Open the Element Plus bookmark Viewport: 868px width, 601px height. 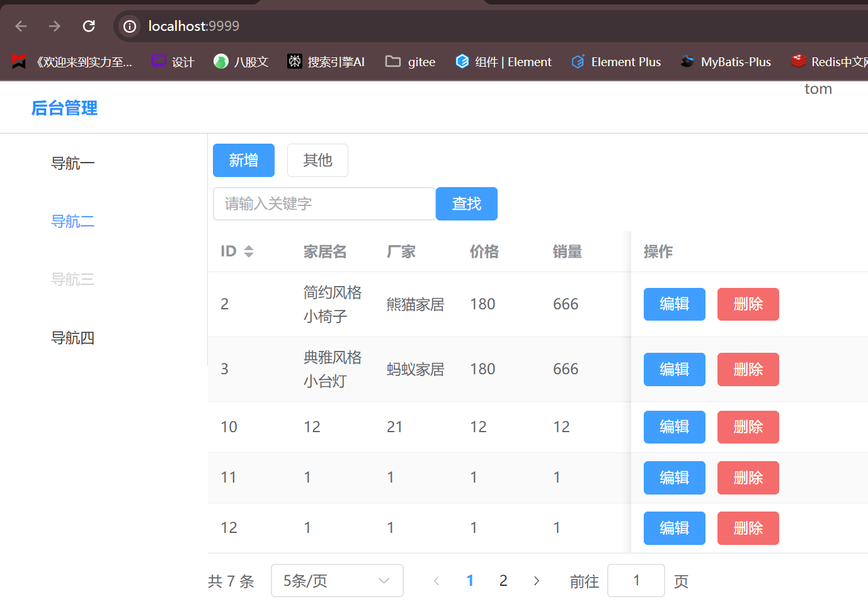(616, 62)
